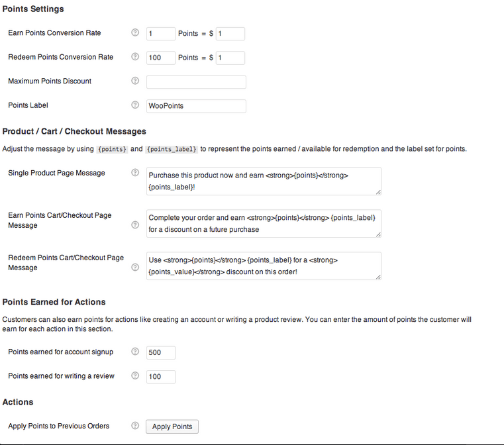The image size is (504, 445).
Task: Click help icon for Single Product Page Message
Action: (x=135, y=173)
